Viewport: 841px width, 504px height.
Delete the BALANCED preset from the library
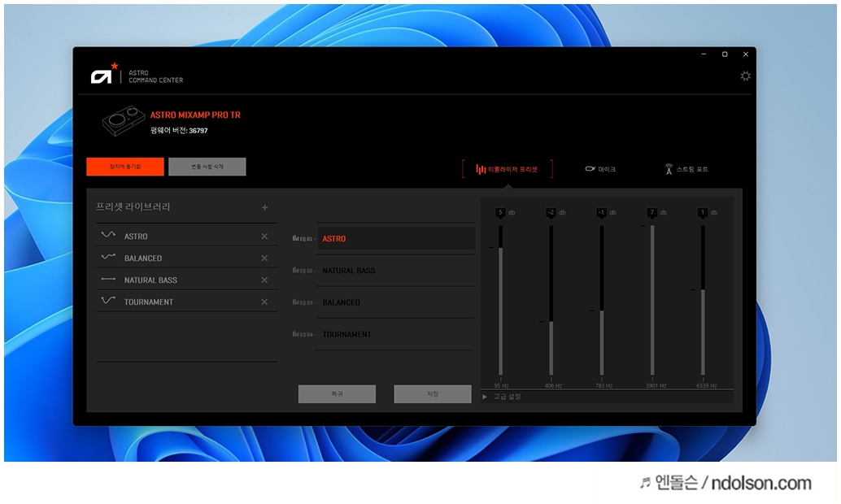click(x=264, y=259)
